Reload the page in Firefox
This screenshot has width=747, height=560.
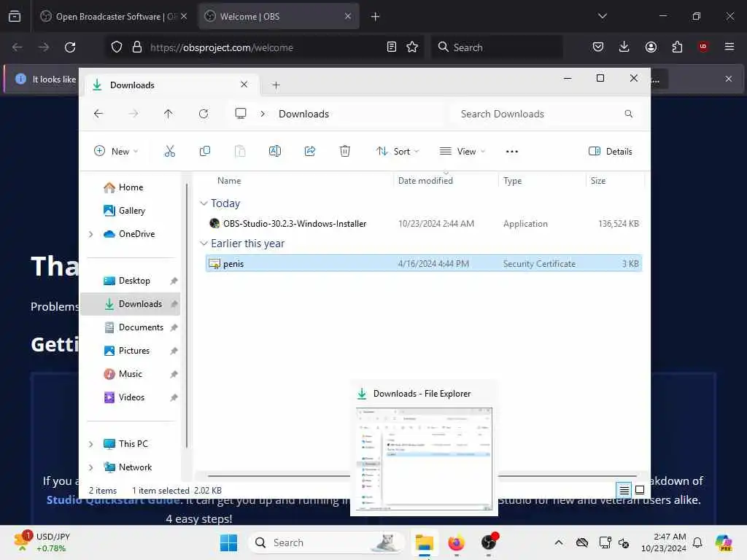[70, 47]
